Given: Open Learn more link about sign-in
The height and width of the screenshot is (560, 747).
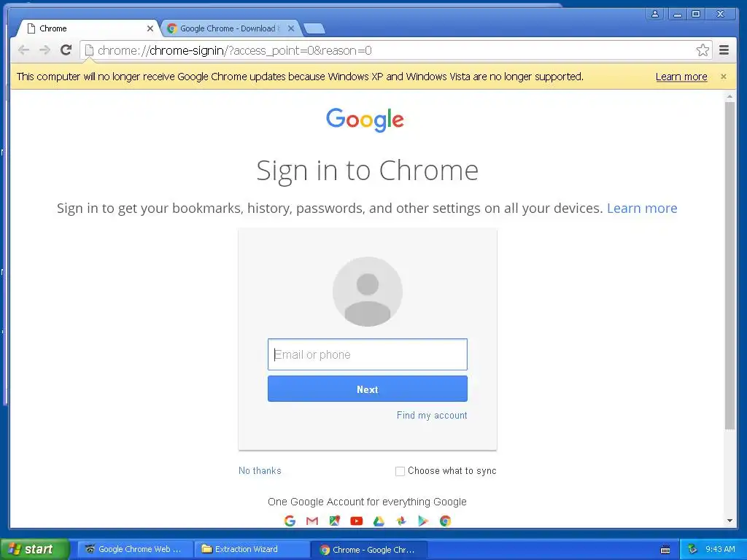Looking at the screenshot, I should coord(642,208).
